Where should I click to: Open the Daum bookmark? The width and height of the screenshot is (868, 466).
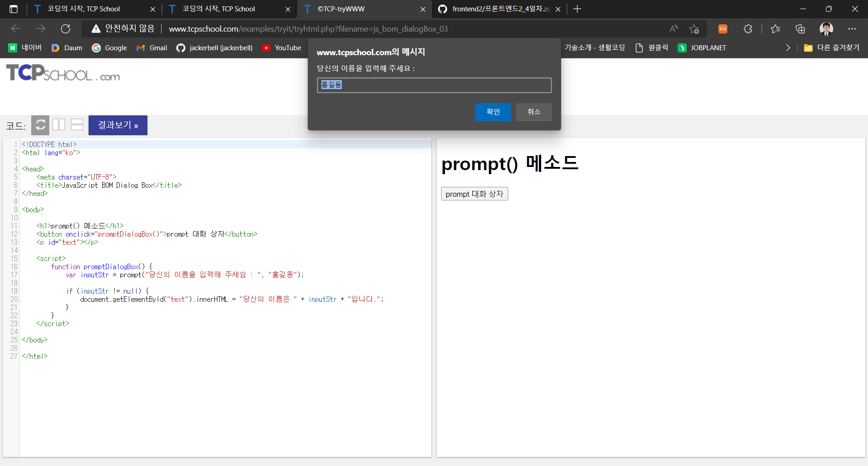tap(67, 48)
